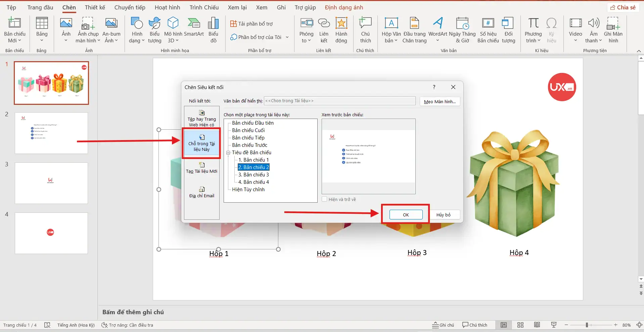Switch to the Thiết kế ribbon tab
The width and height of the screenshot is (644, 332).
click(x=95, y=7)
